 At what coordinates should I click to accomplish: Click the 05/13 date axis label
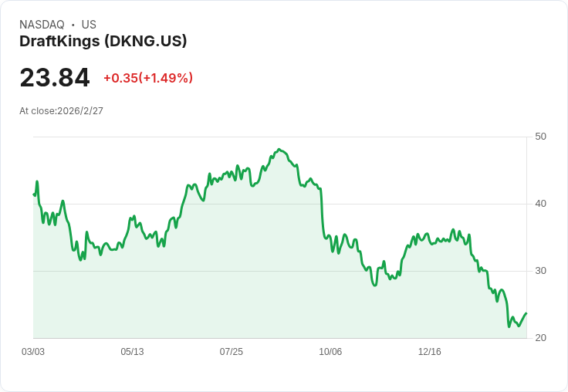click(x=132, y=352)
